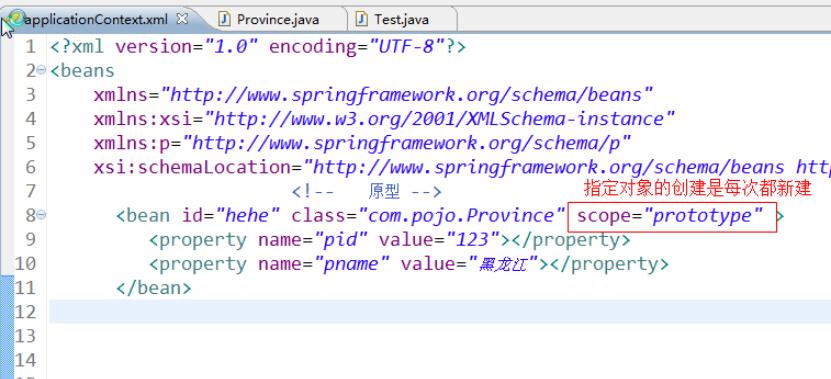Click the closing </bean> tag
Image resolution: width=831 pixels, height=379 pixels.
tap(154, 288)
